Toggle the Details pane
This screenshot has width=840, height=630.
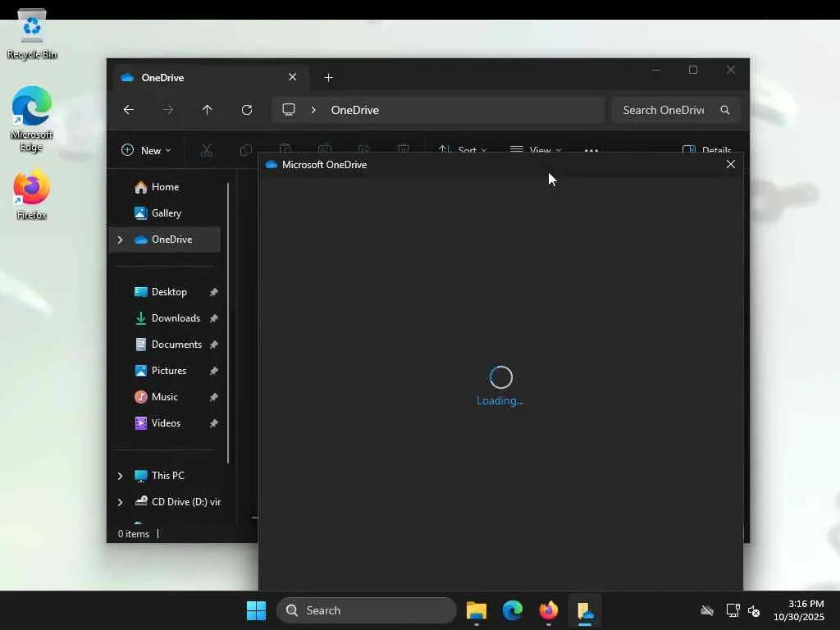click(x=706, y=150)
